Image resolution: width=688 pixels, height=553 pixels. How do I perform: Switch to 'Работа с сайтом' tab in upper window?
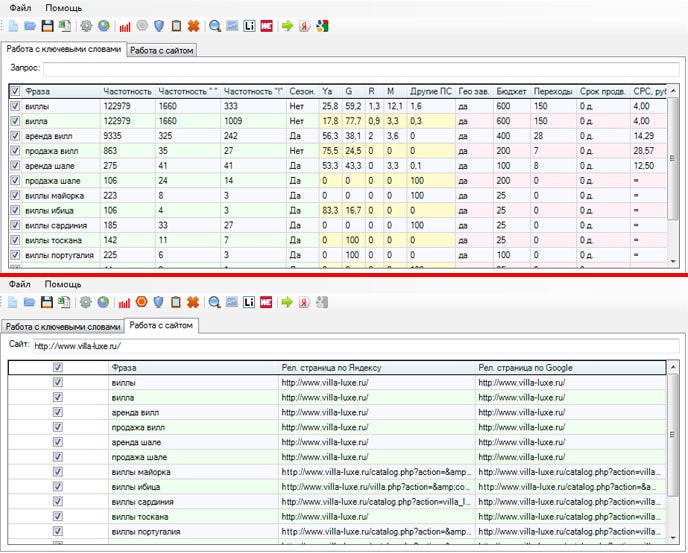(161, 50)
